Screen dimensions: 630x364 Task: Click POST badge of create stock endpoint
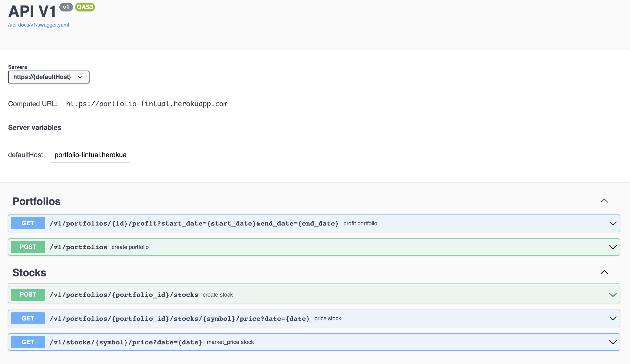click(x=28, y=295)
